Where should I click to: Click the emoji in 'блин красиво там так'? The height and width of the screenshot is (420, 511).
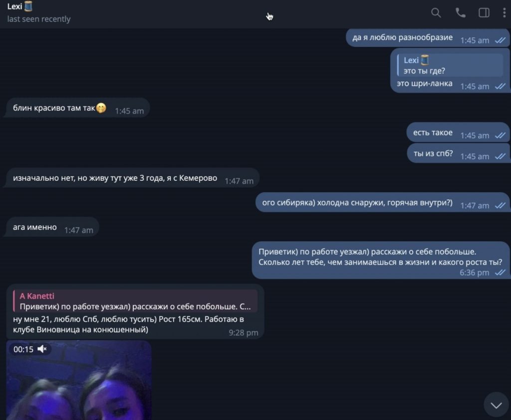tap(101, 108)
